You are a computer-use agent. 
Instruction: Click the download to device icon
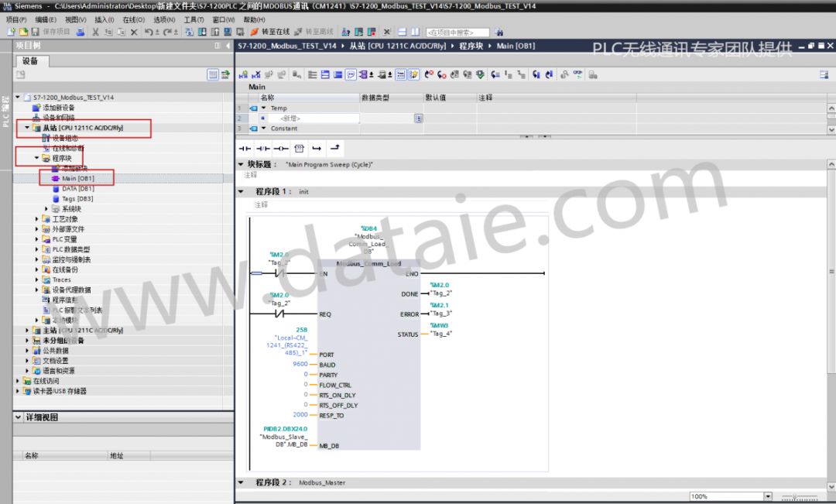(x=202, y=32)
